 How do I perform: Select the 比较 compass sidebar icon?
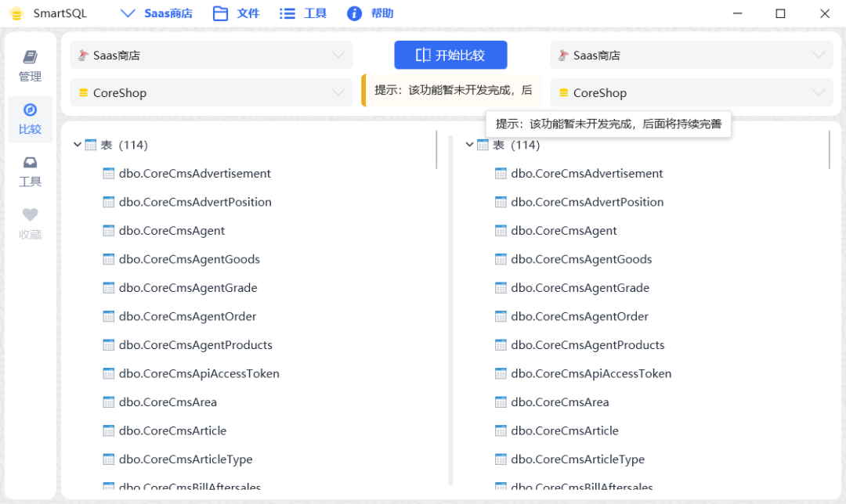[31, 110]
